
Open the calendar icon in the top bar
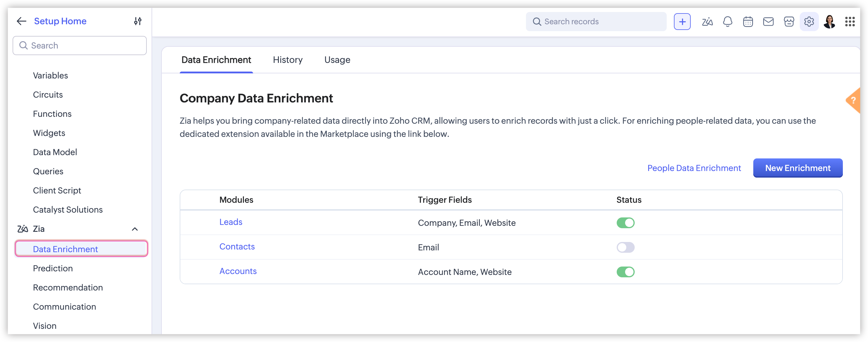[x=748, y=22]
